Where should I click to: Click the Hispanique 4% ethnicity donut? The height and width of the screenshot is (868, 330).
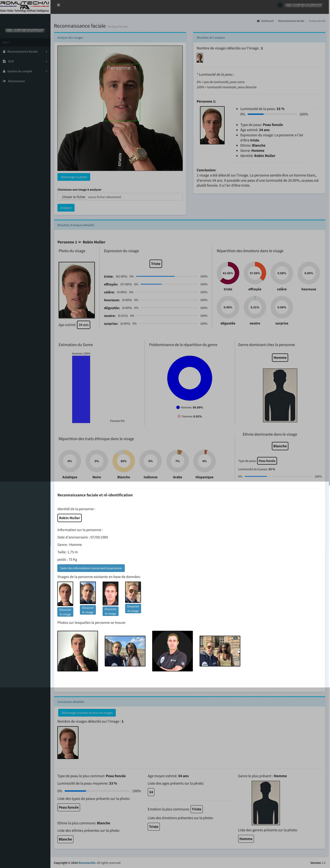[x=204, y=461]
